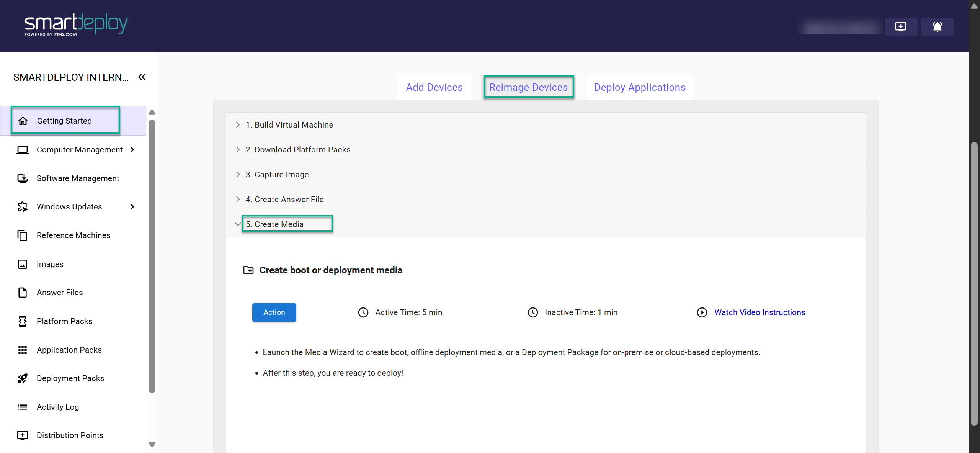Open the Watch Video Instructions link
This screenshot has width=980, height=453.
(x=759, y=312)
